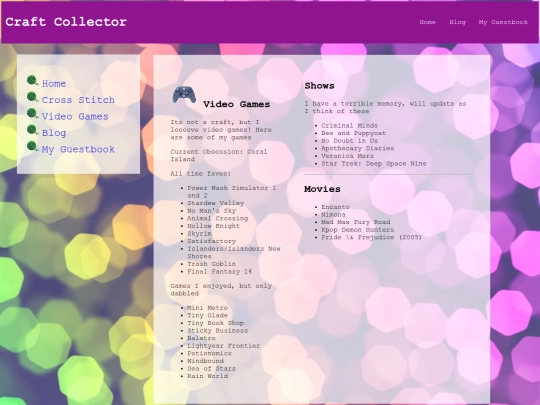Select Balatro in the dabbled list

pyautogui.click(x=201, y=338)
